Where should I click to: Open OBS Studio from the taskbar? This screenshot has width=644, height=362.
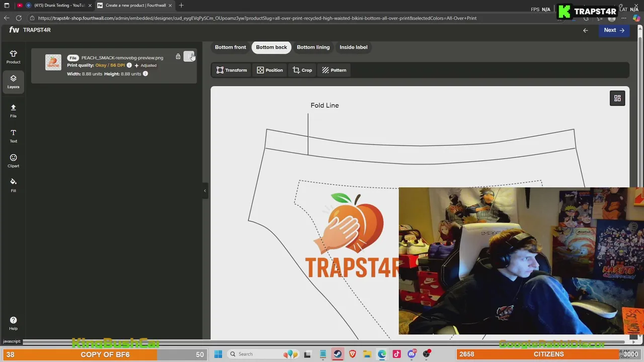pos(427,354)
